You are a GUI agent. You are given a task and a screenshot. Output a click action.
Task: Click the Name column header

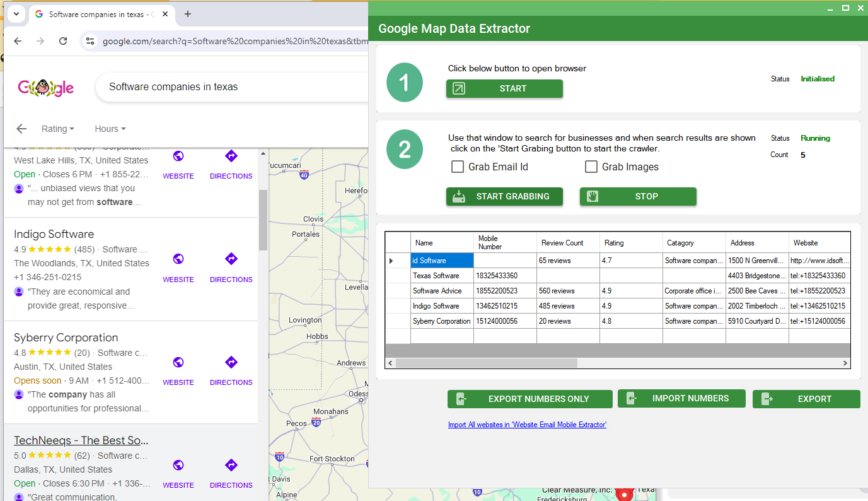tap(442, 242)
